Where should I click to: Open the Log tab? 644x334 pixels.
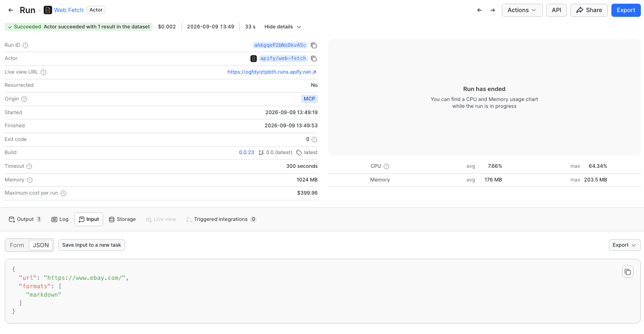tap(60, 219)
